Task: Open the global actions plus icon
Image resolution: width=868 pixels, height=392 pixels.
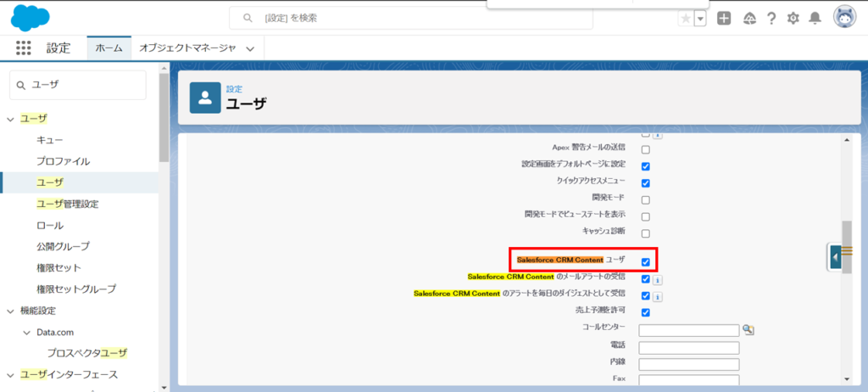Action: [724, 19]
